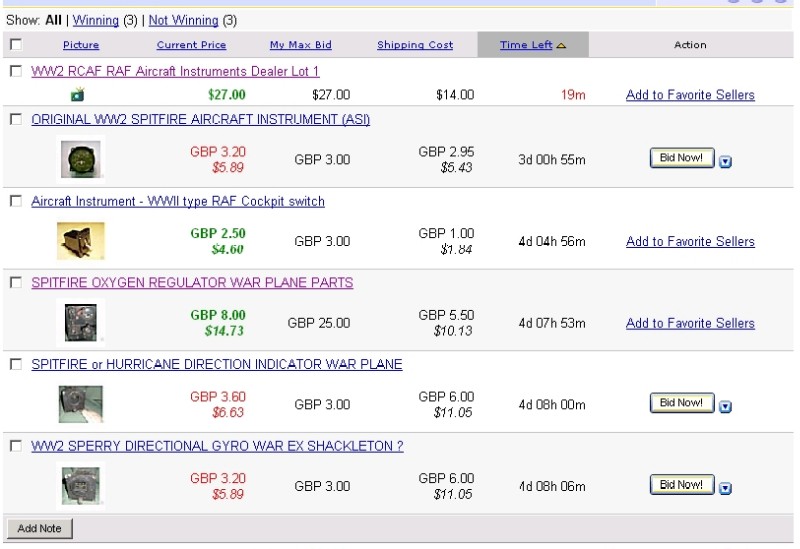Screen dimensions: 800x549
Task: Click the 4d 08h 00m time left
Action: click(x=552, y=405)
